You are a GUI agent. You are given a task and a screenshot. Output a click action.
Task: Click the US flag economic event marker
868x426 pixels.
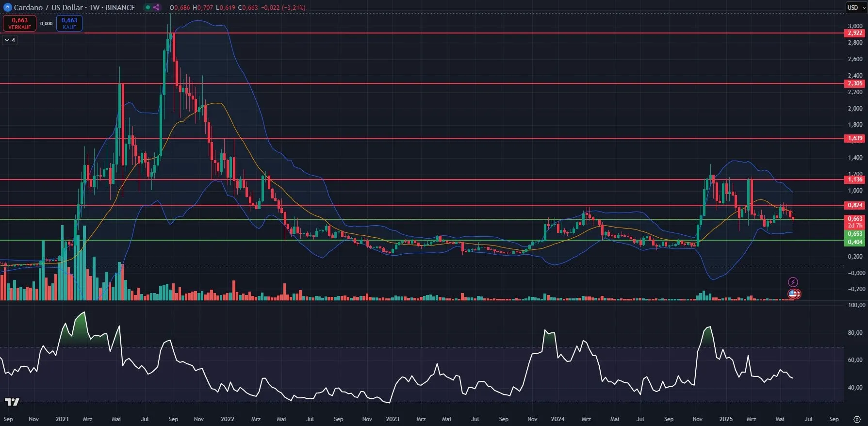(x=793, y=294)
